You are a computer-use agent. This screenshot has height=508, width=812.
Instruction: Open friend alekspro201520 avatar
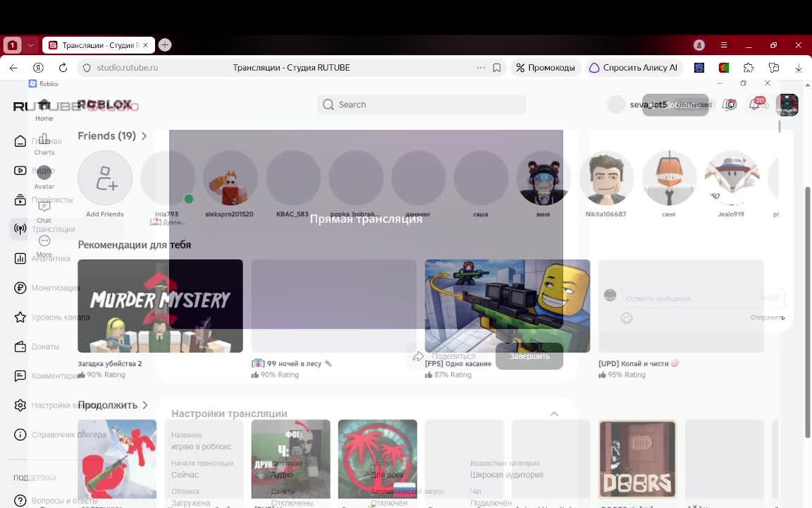[230, 179]
